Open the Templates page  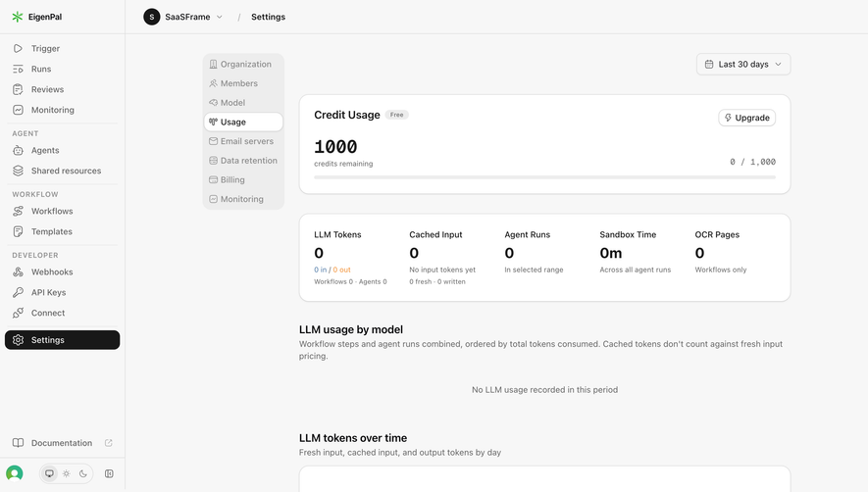(x=62, y=231)
